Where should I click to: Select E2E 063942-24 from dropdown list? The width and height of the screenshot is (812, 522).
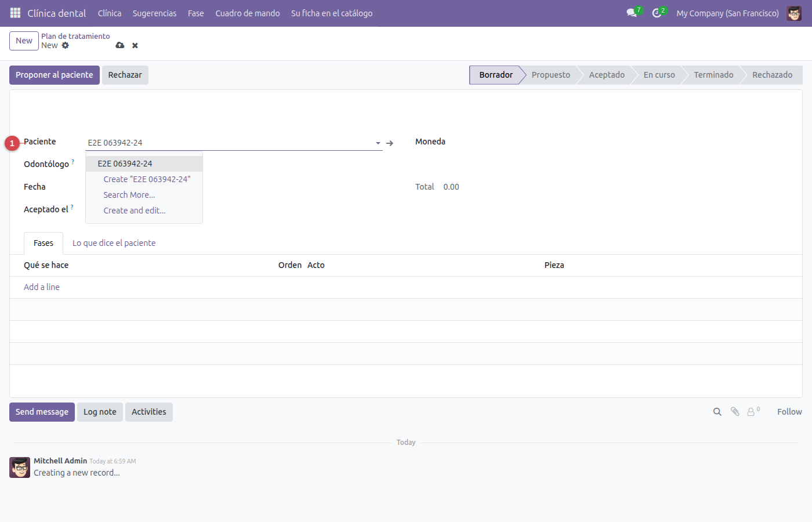coord(144,164)
